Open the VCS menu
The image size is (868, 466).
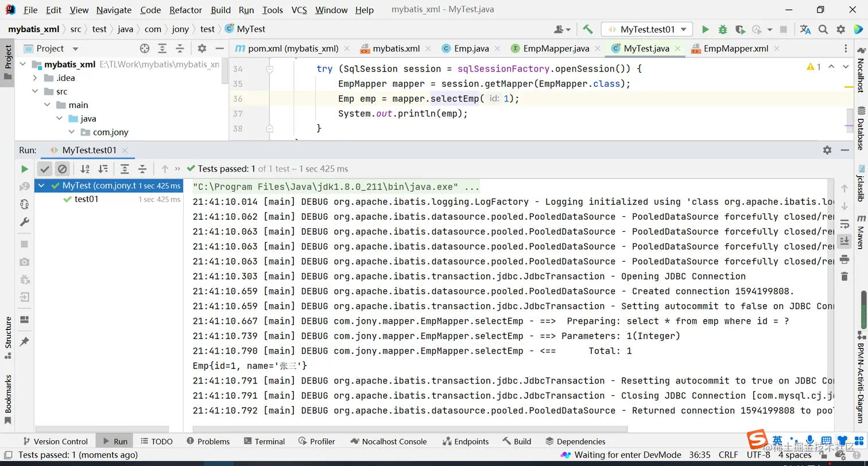click(x=299, y=10)
